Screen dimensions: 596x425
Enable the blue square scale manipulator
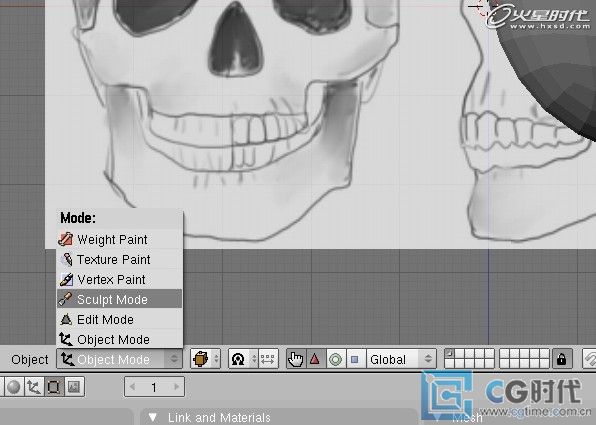tap(355, 359)
